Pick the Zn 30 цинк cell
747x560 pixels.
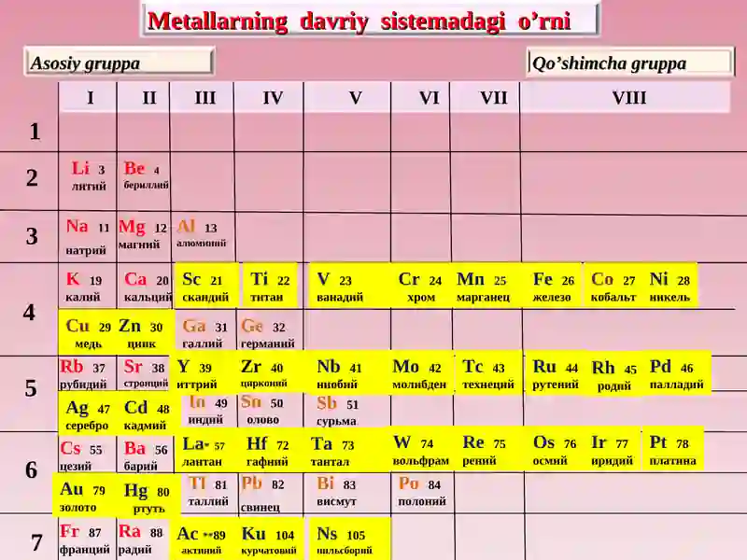[x=142, y=332]
